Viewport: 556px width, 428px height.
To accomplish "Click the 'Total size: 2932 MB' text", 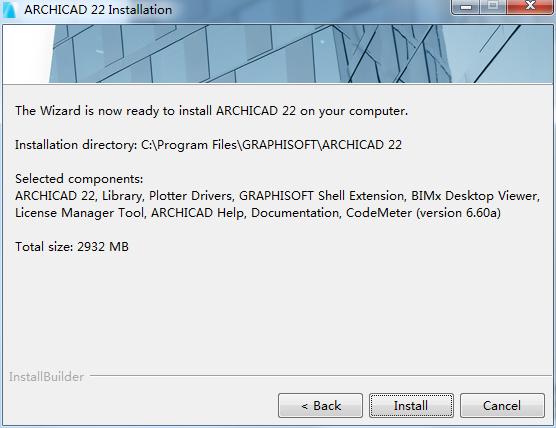I will (72, 246).
